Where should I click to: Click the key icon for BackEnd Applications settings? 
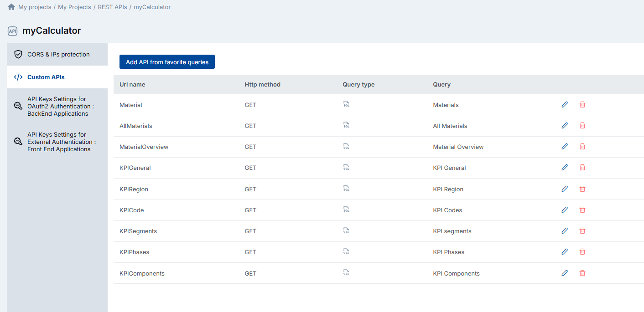coord(18,106)
